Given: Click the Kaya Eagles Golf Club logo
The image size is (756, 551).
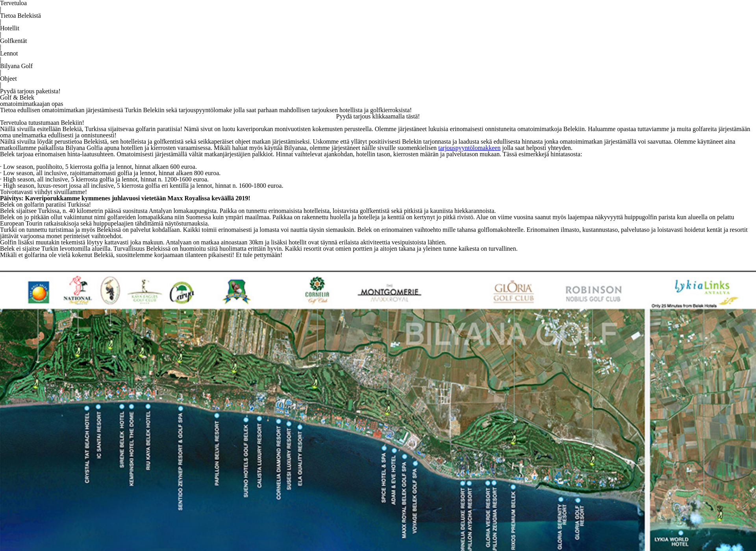Looking at the screenshot, I should tap(145, 292).
